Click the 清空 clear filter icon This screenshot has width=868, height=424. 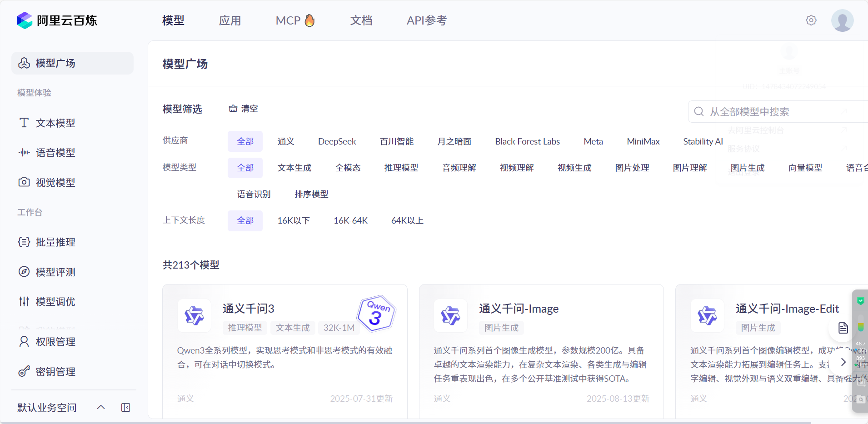click(233, 109)
